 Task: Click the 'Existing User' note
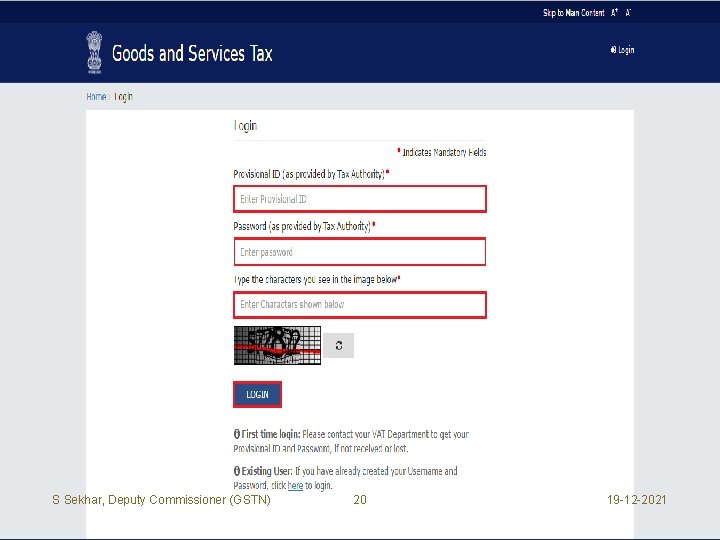345,478
